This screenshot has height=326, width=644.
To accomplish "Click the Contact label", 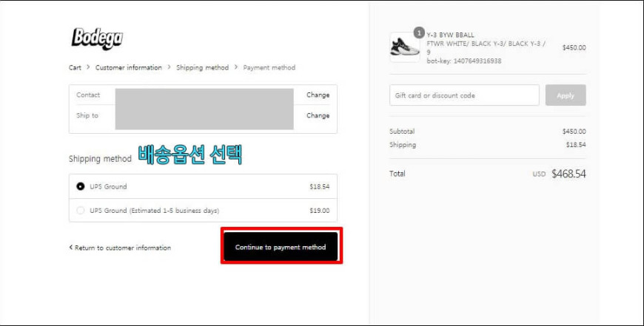I will pos(88,95).
